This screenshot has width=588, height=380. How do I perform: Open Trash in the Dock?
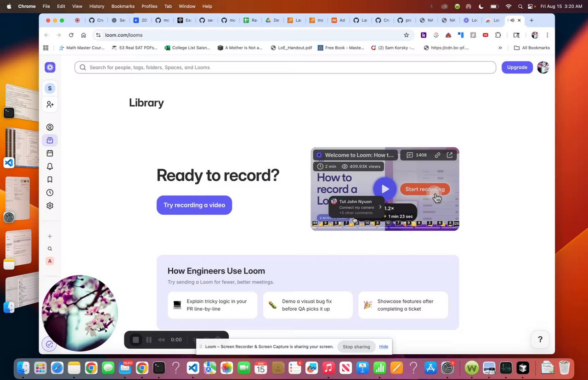pos(564,368)
